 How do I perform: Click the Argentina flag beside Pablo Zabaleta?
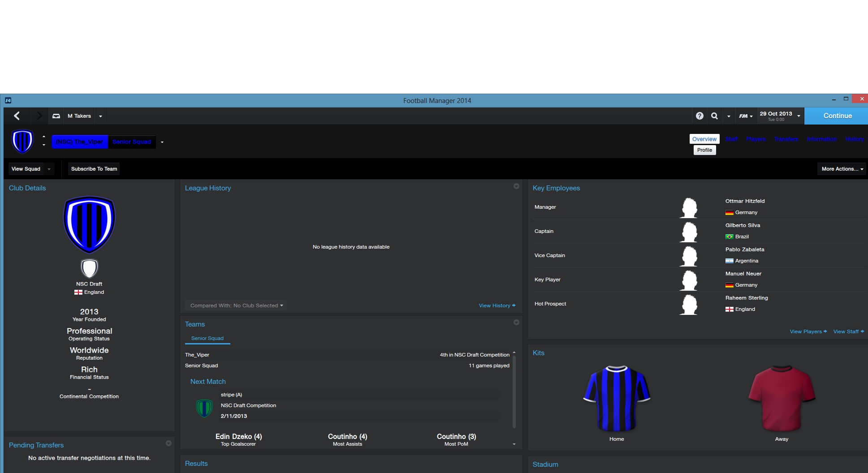(730, 261)
